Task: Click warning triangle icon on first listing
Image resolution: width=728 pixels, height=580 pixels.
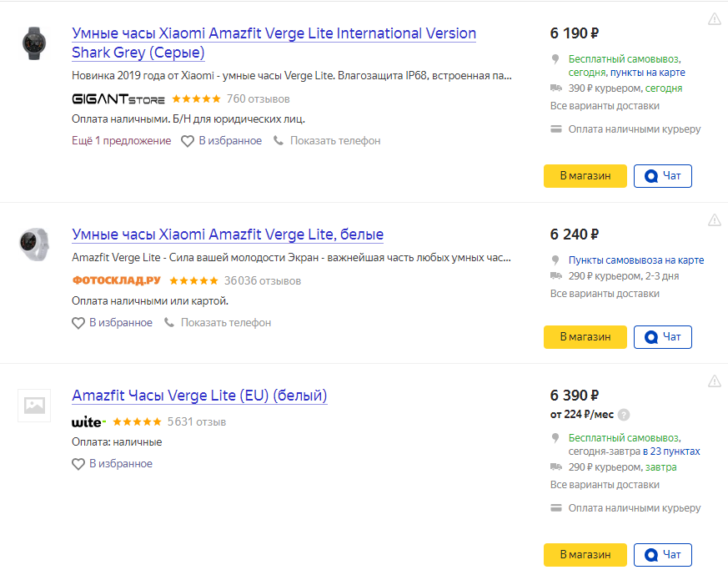Action: pyautogui.click(x=715, y=18)
